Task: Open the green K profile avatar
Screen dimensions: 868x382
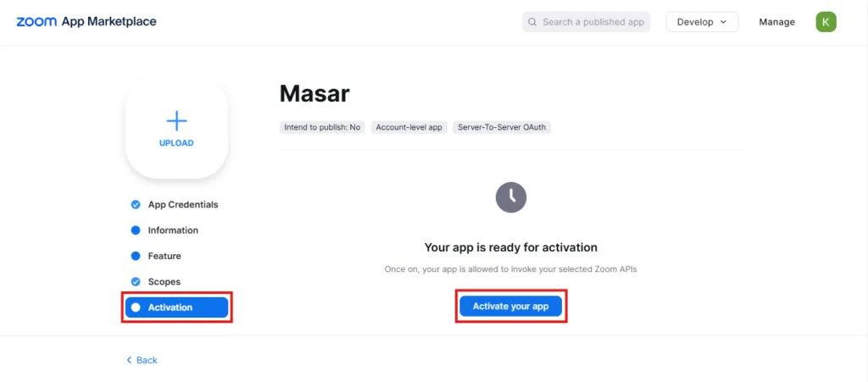Action: 826,22
